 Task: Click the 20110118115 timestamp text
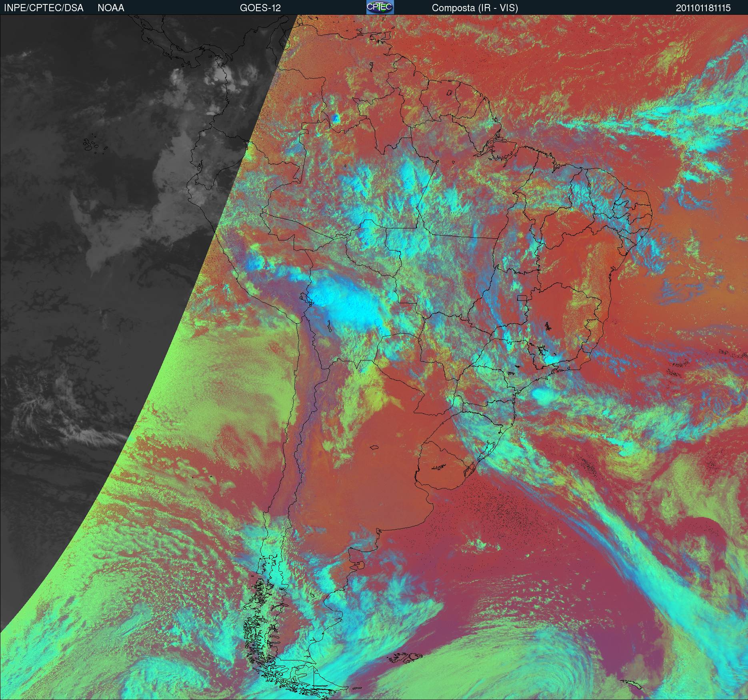703,8
